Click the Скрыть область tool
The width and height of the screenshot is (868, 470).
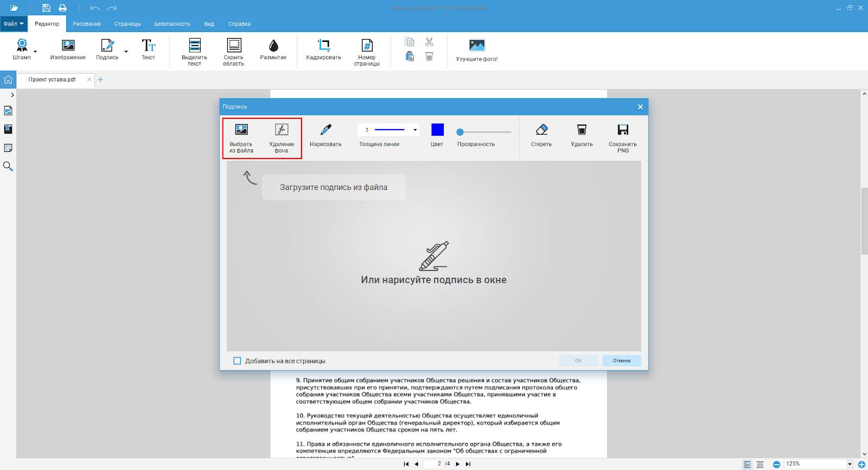point(234,52)
